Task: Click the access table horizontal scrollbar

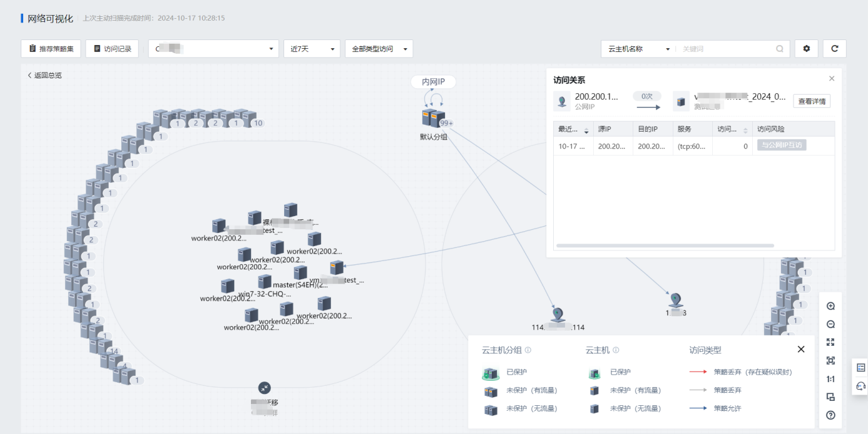Action: (x=665, y=245)
